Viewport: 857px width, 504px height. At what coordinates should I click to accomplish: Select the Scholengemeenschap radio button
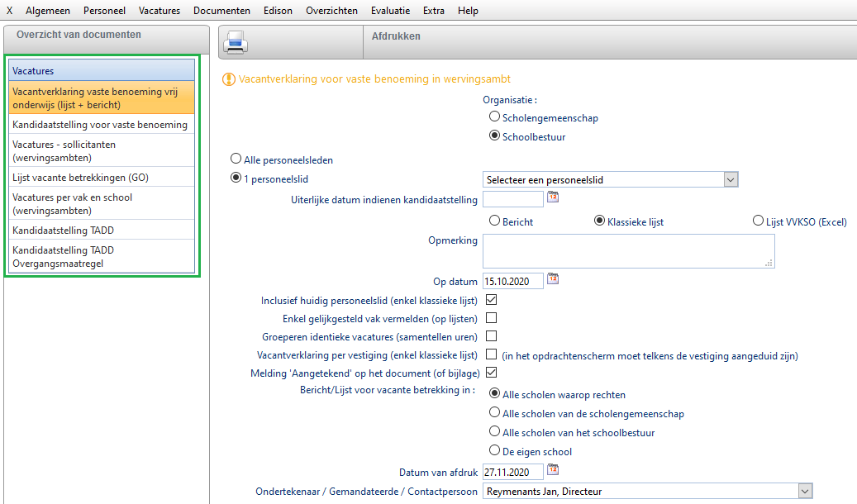[x=494, y=117]
